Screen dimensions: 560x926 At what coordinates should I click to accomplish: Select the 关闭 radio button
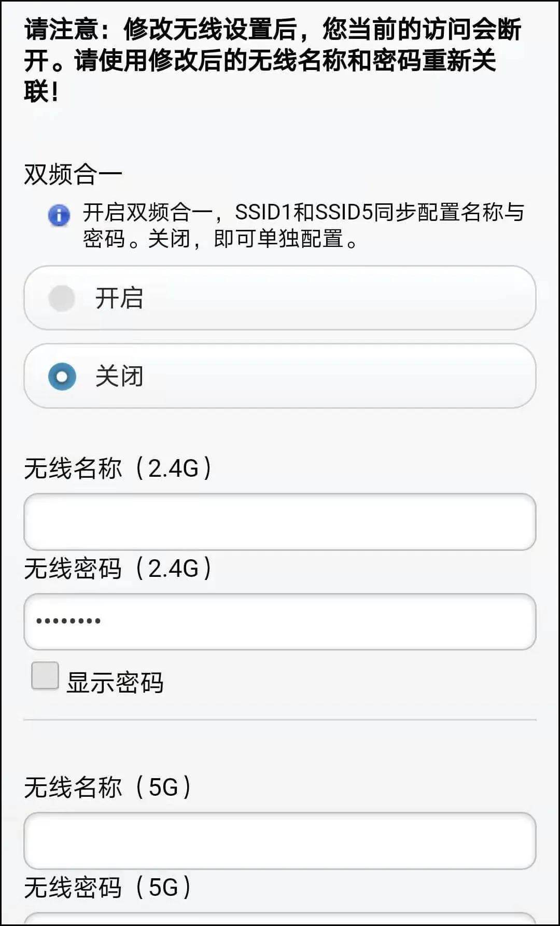pos(62,377)
